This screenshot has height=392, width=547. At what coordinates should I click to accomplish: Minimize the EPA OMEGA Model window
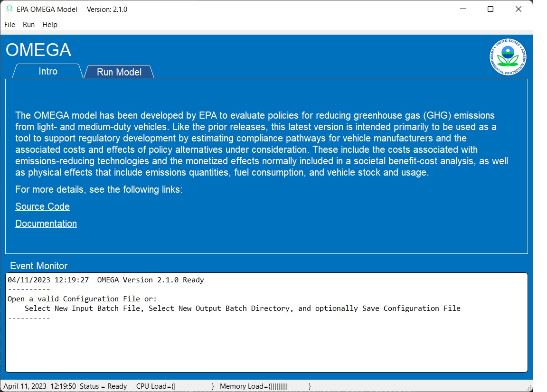[463, 9]
